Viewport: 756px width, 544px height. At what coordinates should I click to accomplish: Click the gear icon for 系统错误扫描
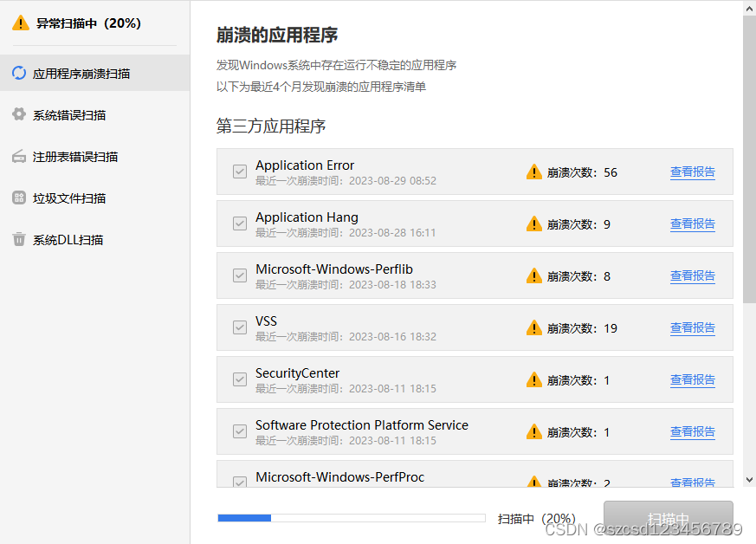click(x=19, y=115)
